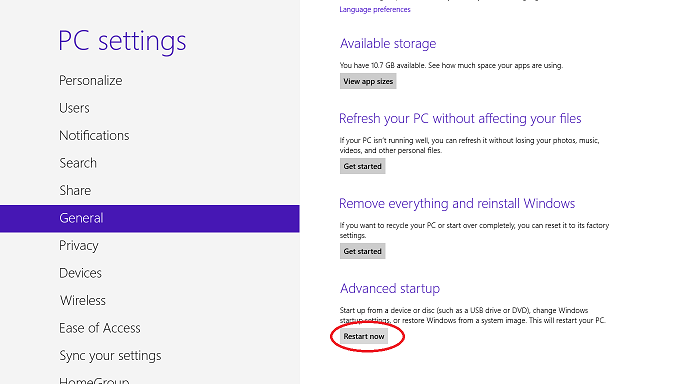The image size is (683, 384).
Task: Click Restart now under Advanced startup
Action: [x=364, y=336]
